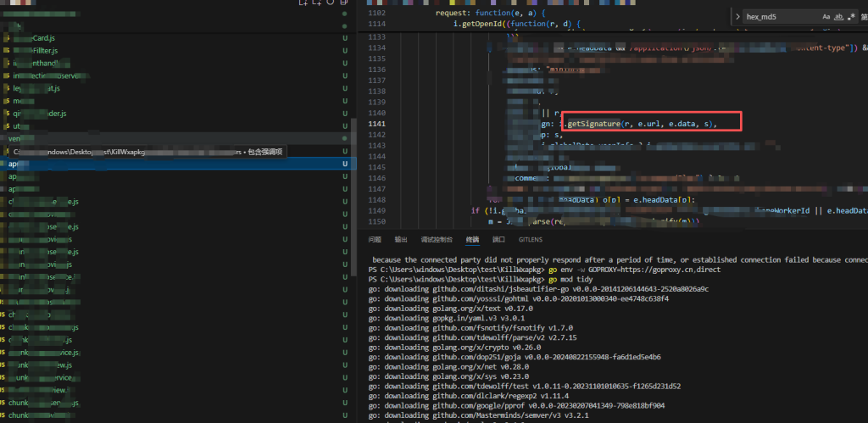Toggle Match Case (Aa) in find widget
This screenshot has height=423, width=868.
826,17
